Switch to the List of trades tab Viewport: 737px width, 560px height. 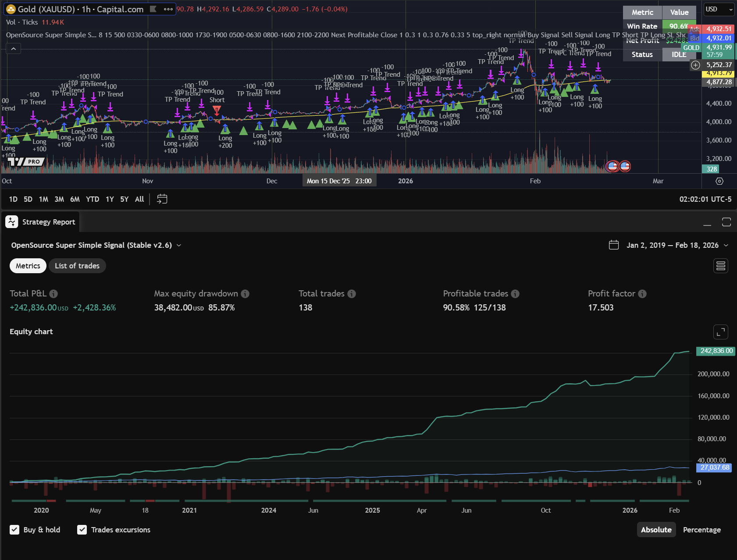(x=77, y=266)
